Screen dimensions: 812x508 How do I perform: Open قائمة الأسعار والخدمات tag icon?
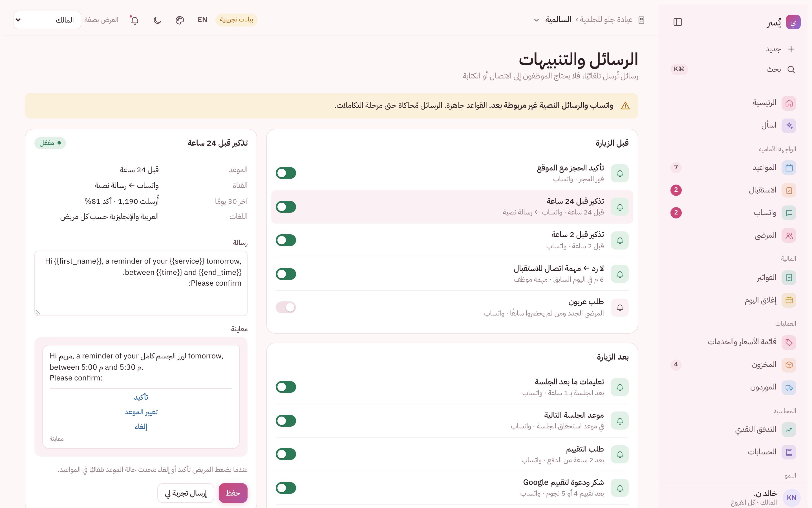click(x=789, y=342)
